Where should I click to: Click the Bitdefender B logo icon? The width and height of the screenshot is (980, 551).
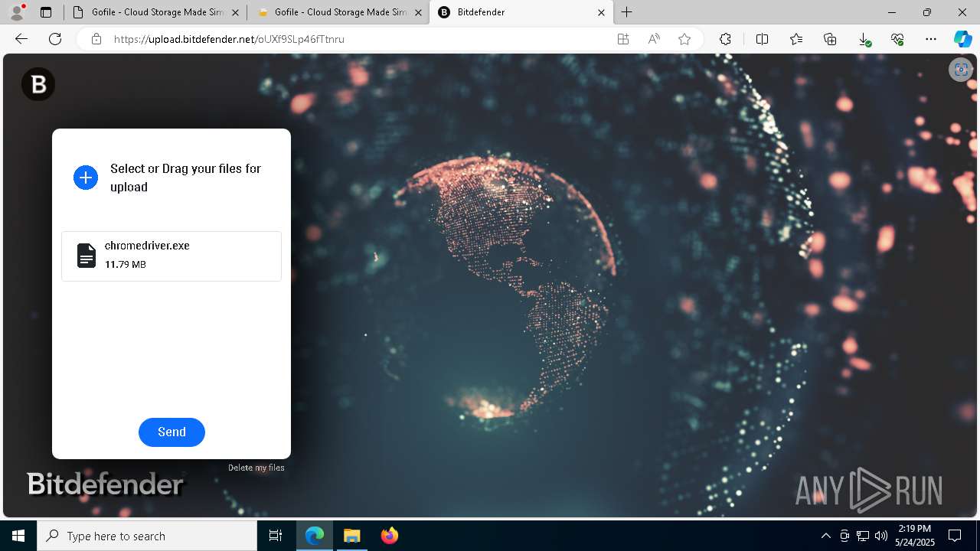(x=38, y=84)
